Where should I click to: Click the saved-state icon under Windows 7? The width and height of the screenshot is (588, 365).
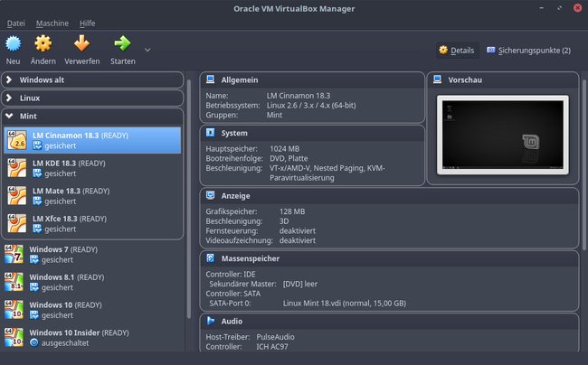(34, 259)
